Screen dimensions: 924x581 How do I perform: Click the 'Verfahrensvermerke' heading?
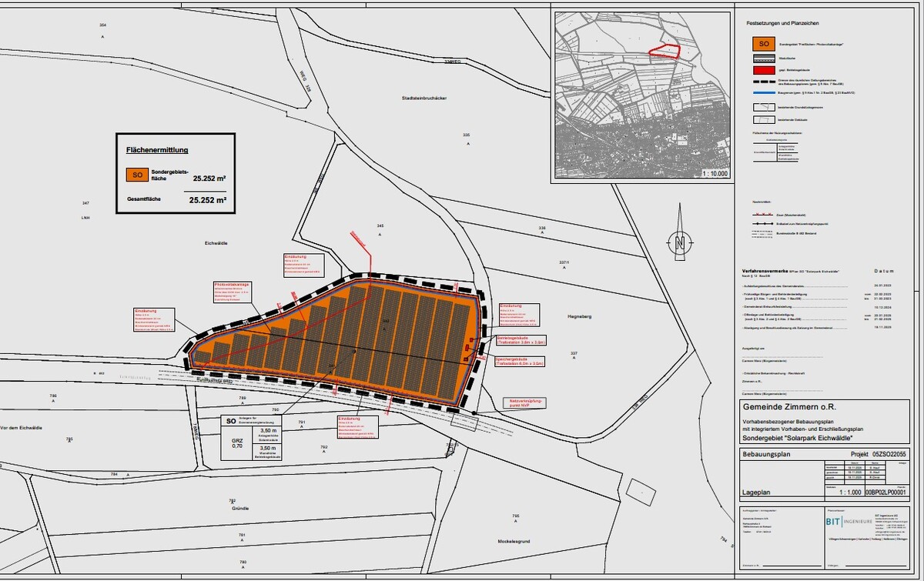coord(765,272)
